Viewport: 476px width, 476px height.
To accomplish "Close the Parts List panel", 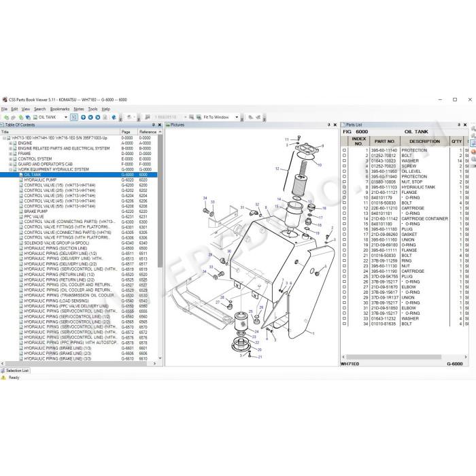I will point(465,124).
